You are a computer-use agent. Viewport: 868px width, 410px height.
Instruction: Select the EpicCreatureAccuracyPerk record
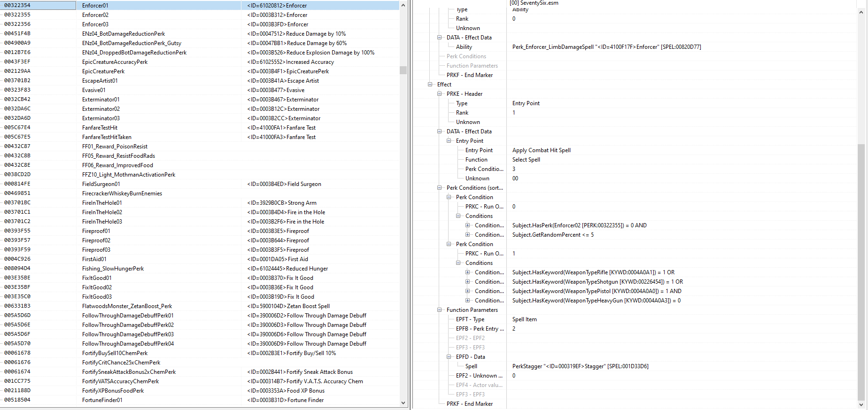(x=200, y=62)
